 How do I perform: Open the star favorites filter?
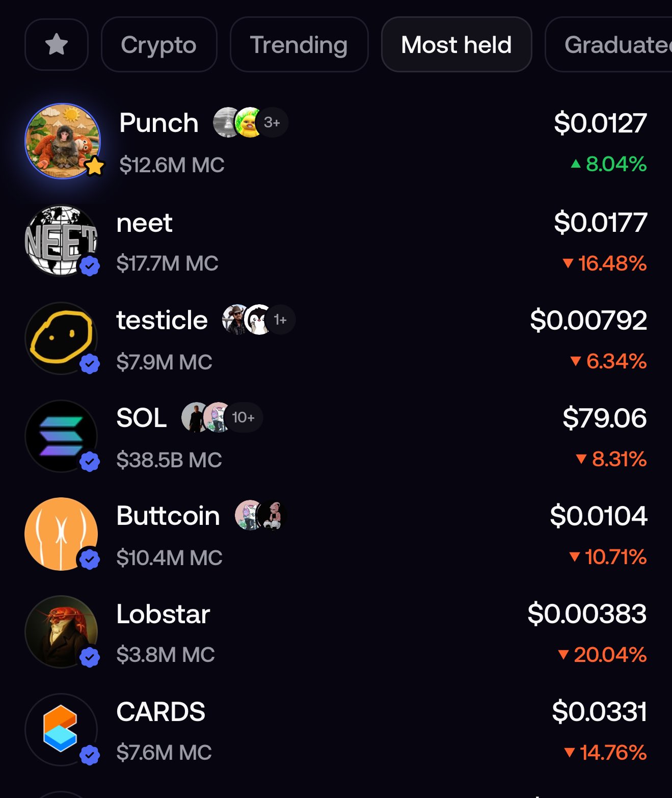tap(57, 45)
